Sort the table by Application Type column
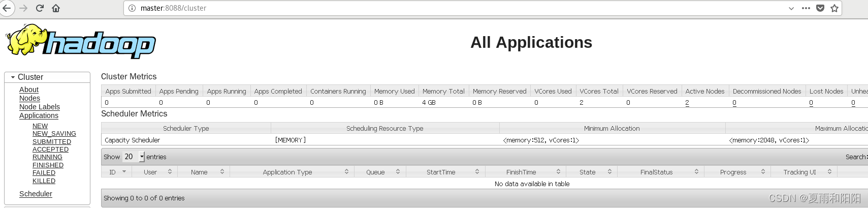The height and width of the screenshot is (208, 868). point(292,172)
